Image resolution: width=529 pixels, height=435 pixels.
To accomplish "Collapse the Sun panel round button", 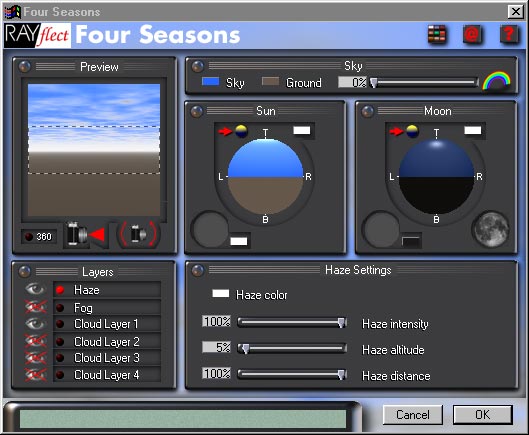I will point(197,111).
